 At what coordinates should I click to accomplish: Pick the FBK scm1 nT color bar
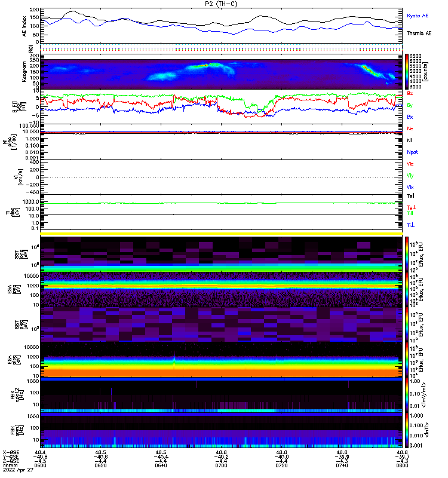click(x=407, y=430)
